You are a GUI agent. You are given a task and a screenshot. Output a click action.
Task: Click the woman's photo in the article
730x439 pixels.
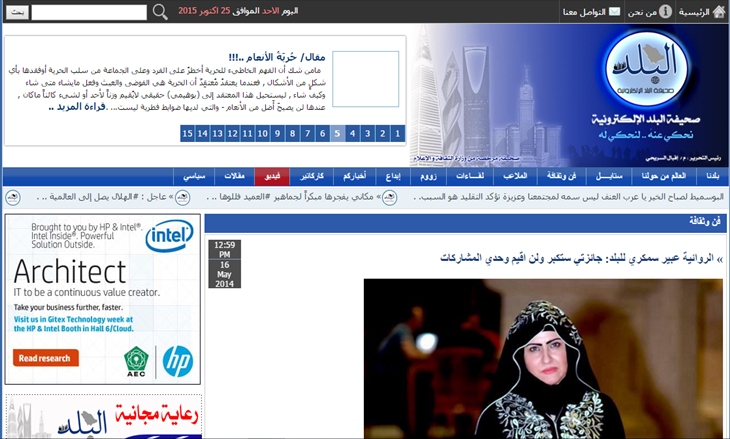tap(541, 358)
